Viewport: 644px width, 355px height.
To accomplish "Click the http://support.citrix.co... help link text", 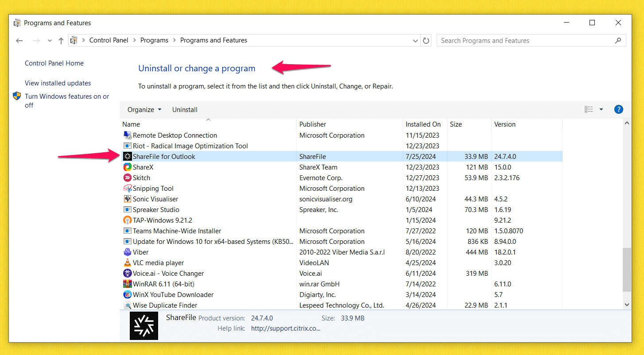I will [285, 328].
